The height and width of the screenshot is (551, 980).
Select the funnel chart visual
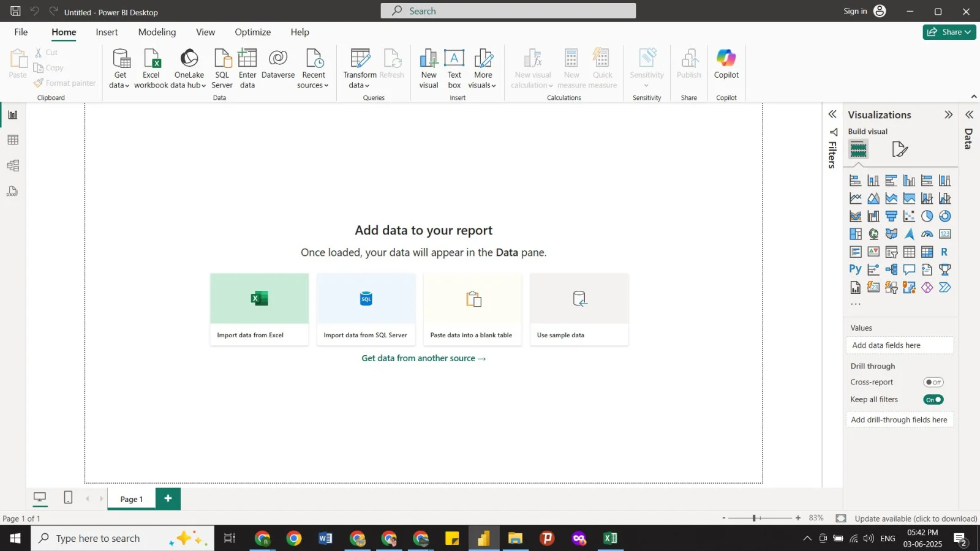point(891,216)
